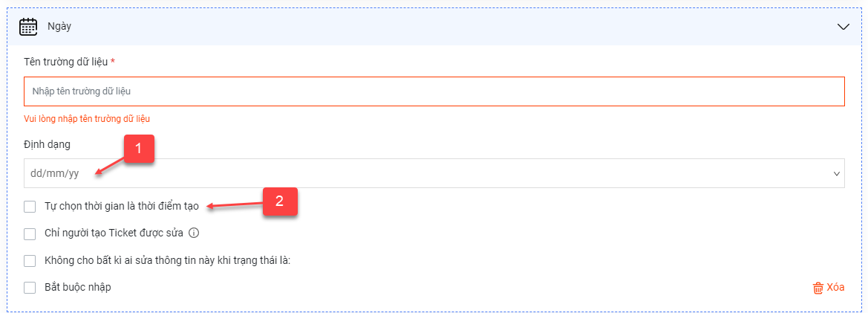Click the Định dạng label
The height and width of the screenshot is (313, 868).
point(47,145)
